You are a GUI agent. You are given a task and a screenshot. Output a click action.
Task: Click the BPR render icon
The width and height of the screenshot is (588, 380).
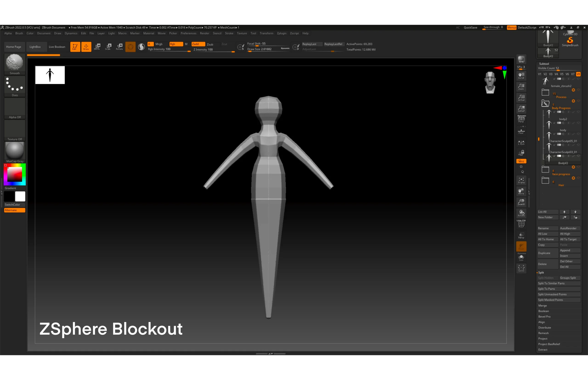pos(521,59)
